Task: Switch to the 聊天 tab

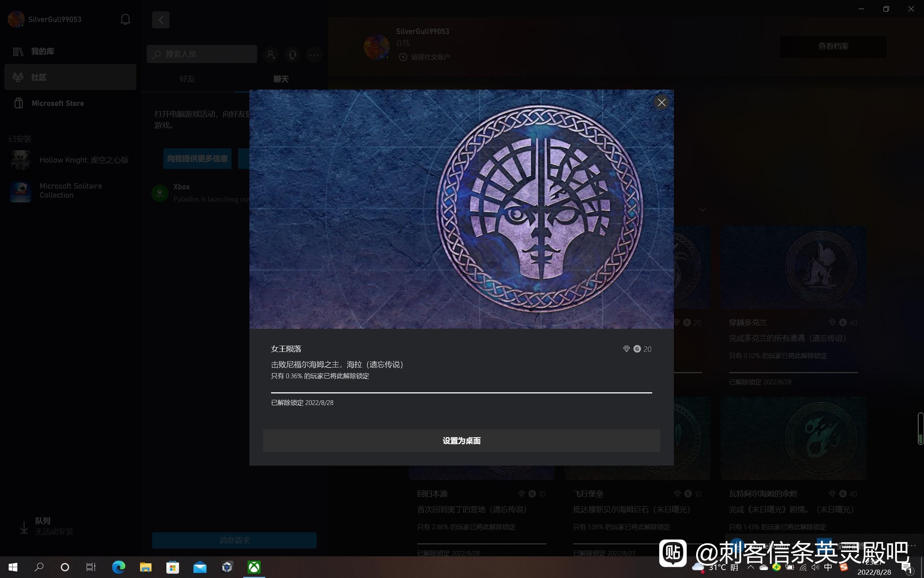Action: pyautogui.click(x=281, y=79)
